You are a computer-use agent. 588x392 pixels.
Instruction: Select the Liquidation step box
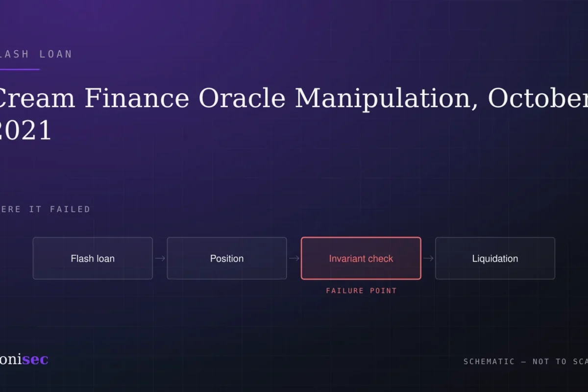point(495,258)
